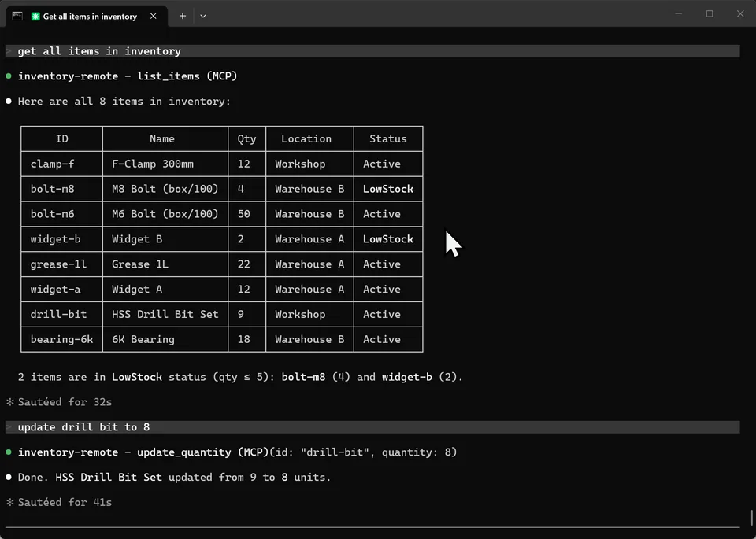Viewport: 756px width, 539px height.
Task: Click 'HSS Drill Bit Set' name cell
Action: coord(165,314)
